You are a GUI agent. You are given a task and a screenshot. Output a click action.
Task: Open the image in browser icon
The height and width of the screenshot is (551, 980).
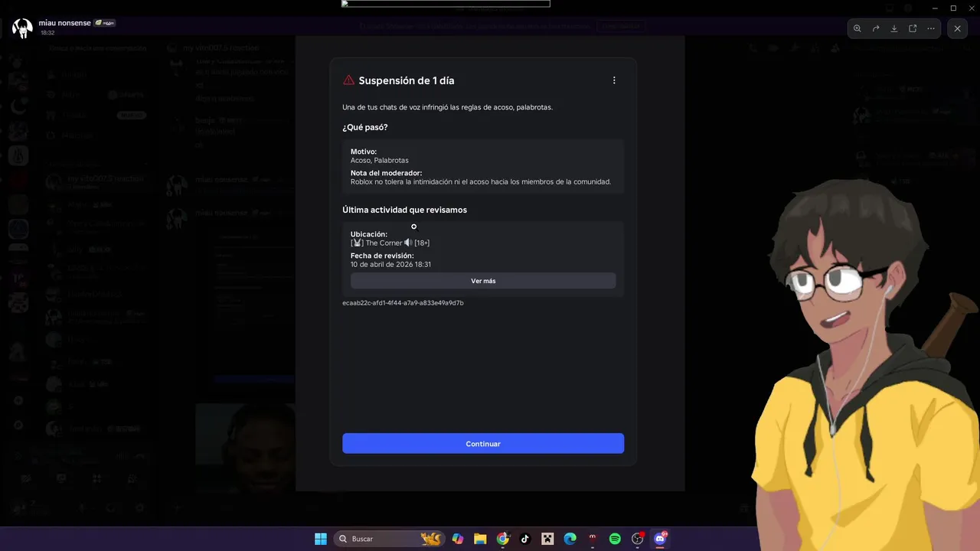click(913, 28)
